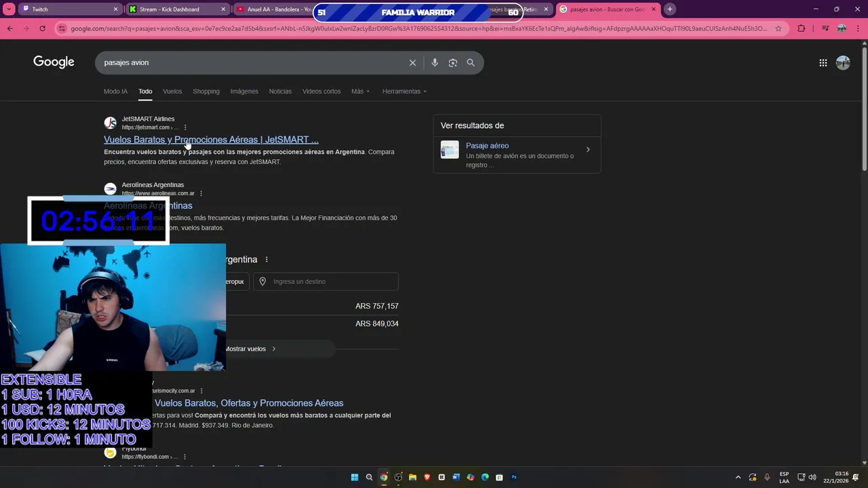
Task: Open the Google account avatar
Action: click(x=843, y=62)
